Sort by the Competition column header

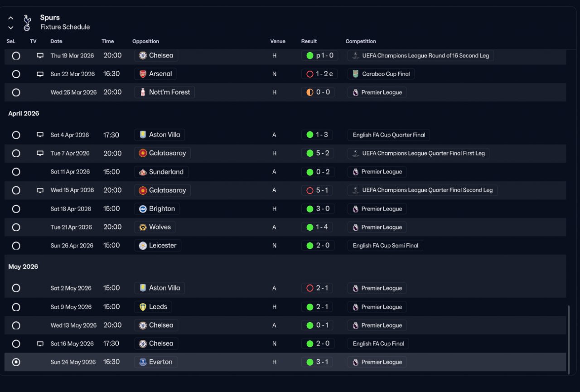click(x=361, y=41)
